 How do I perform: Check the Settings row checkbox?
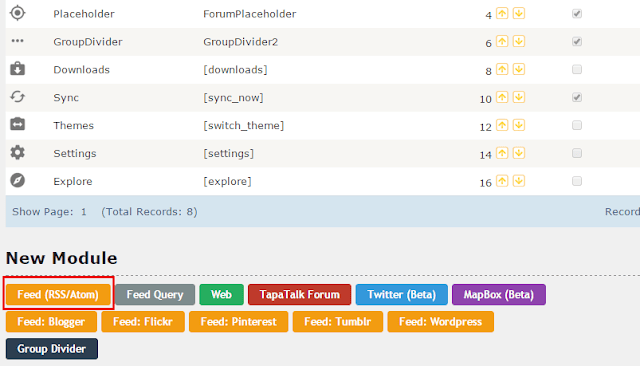(x=577, y=153)
